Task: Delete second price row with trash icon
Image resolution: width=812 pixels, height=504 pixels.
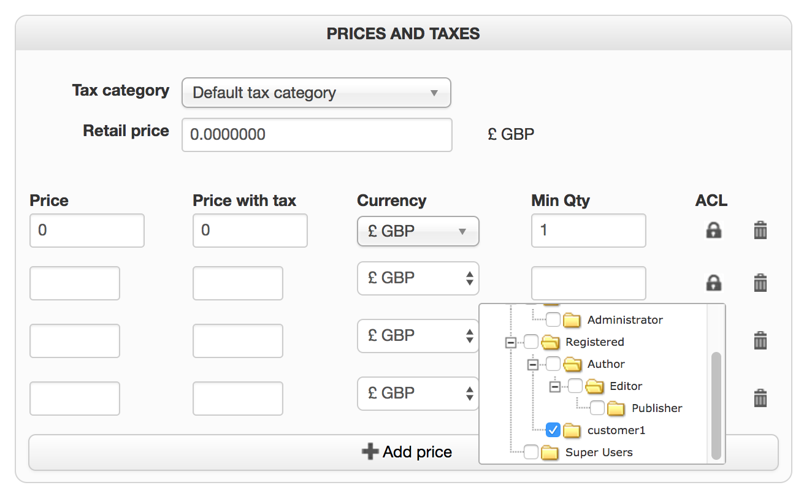Action: pos(760,283)
